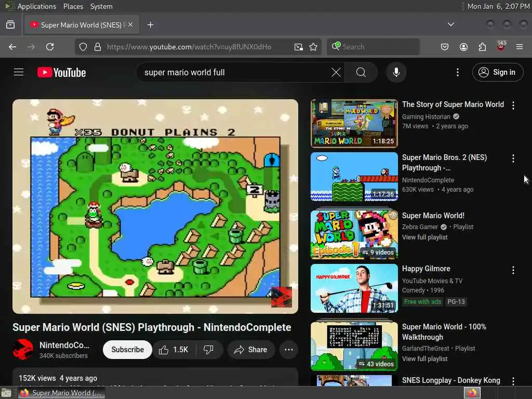
Task: Open more actions ellipsis below video
Action: point(289,350)
